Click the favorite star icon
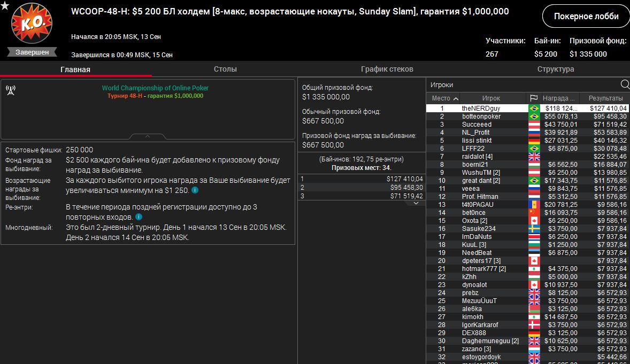630x364 pixels. click(x=5, y=5)
